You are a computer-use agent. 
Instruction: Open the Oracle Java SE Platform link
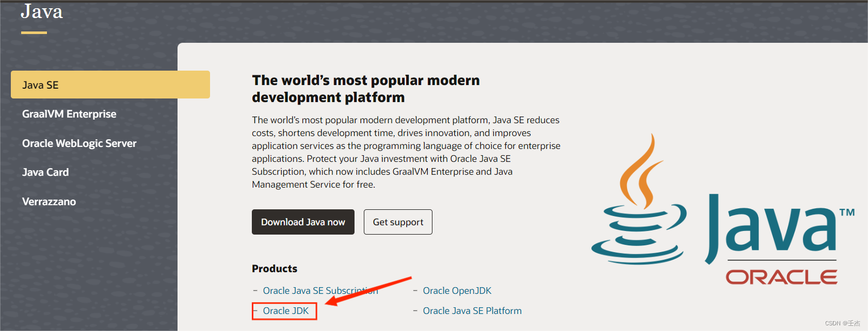pyautogui.click(x=472, y=311)
